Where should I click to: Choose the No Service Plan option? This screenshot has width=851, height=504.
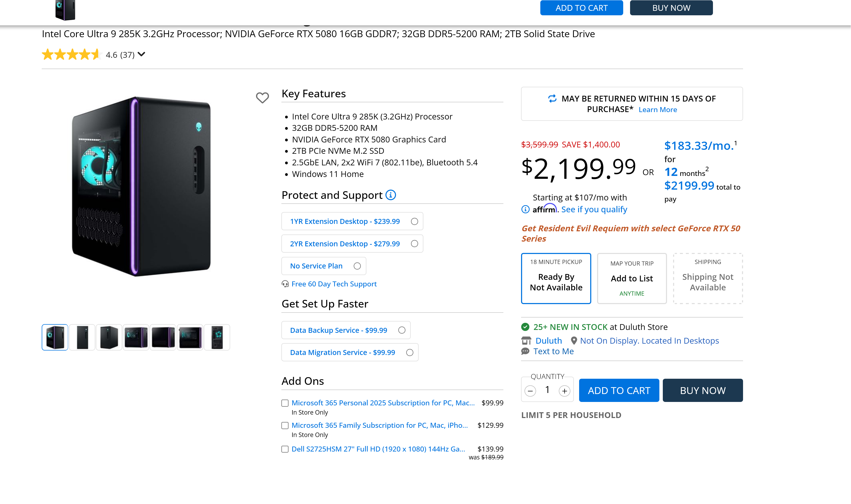click(357, 266)
